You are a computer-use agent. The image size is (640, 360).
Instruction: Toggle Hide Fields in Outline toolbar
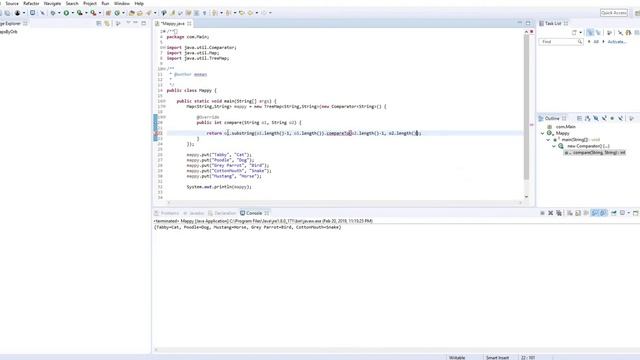tap(596, 118)
